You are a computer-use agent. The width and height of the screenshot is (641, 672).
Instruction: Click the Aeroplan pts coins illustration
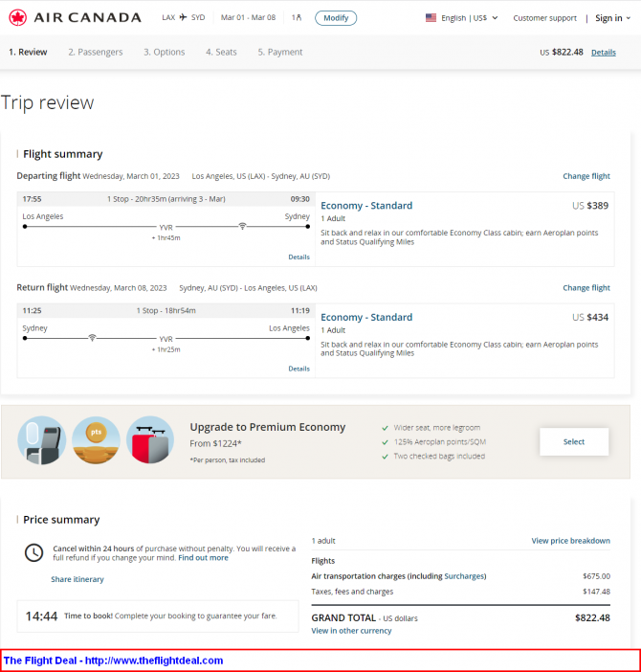[x=96, y=440]
